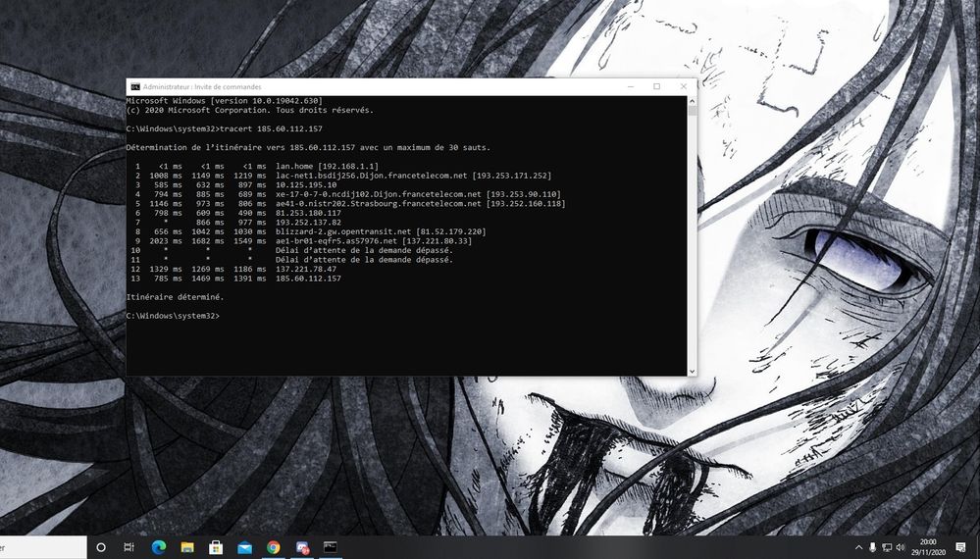Open the volume control speaker icon
Screen dimensions: 980x559
point(901,547)
